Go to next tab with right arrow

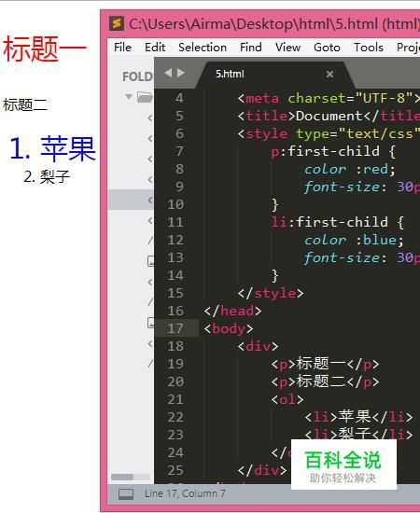(x=181, y=73)
